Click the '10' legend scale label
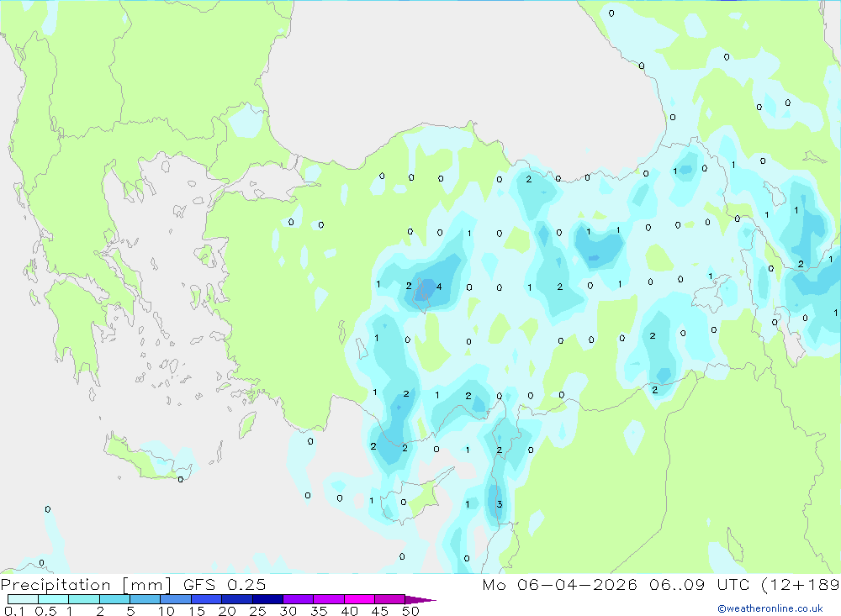This screenshot has height=616, width=841. pos(167,611)
